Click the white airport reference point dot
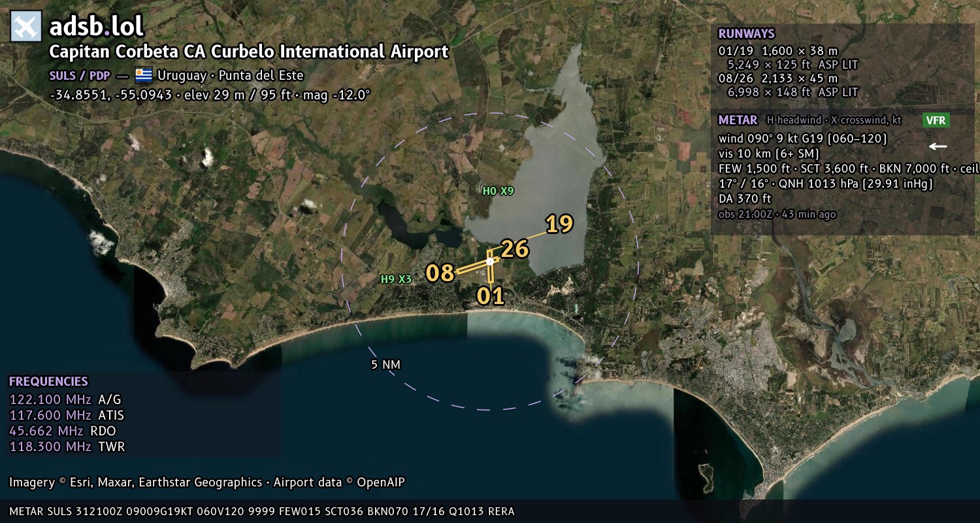 tap(490, 261)
